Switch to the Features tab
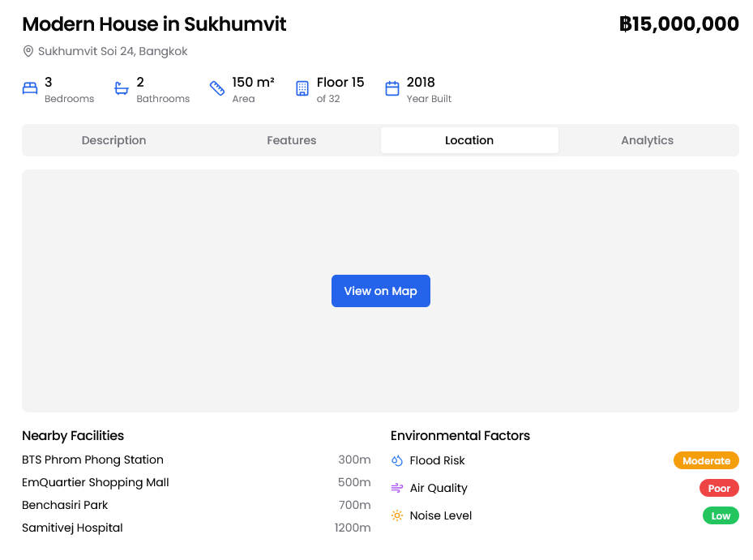753x560 pixels. (292, 140)
